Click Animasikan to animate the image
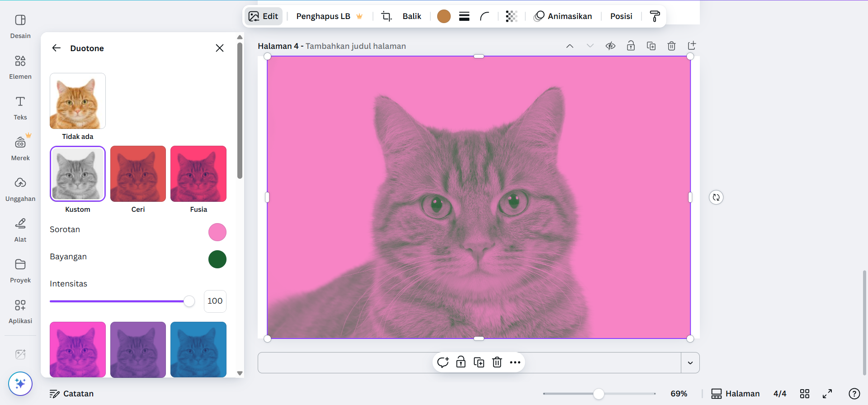 tap(563, 16)
